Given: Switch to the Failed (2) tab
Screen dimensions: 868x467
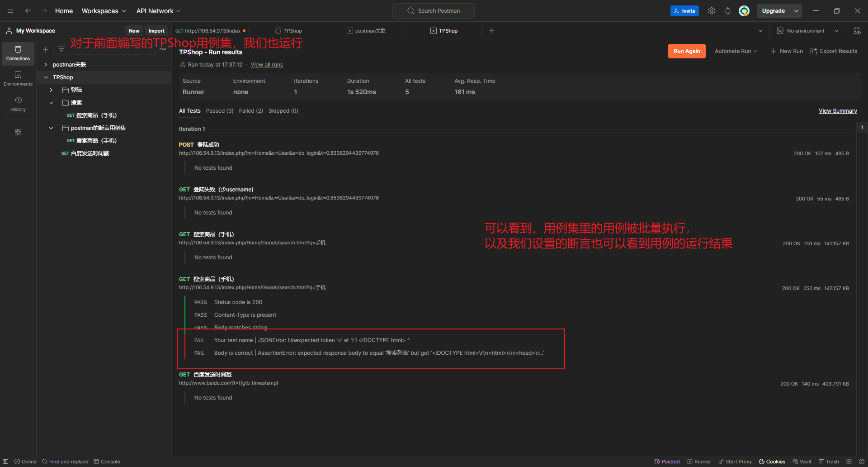Looking at the screenshot, I should click(x=251, y=111).
